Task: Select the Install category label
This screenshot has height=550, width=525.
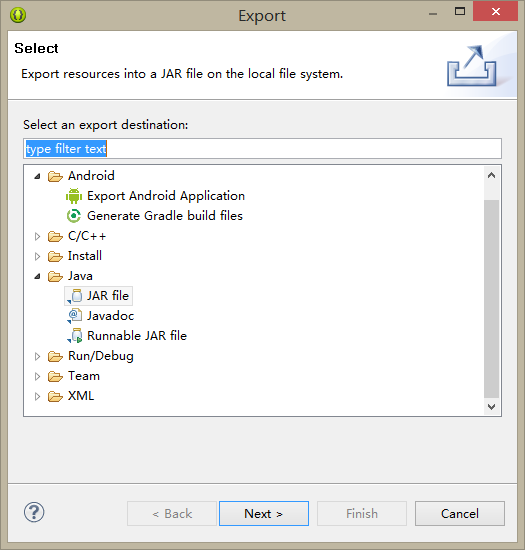Action: point(85,256)
